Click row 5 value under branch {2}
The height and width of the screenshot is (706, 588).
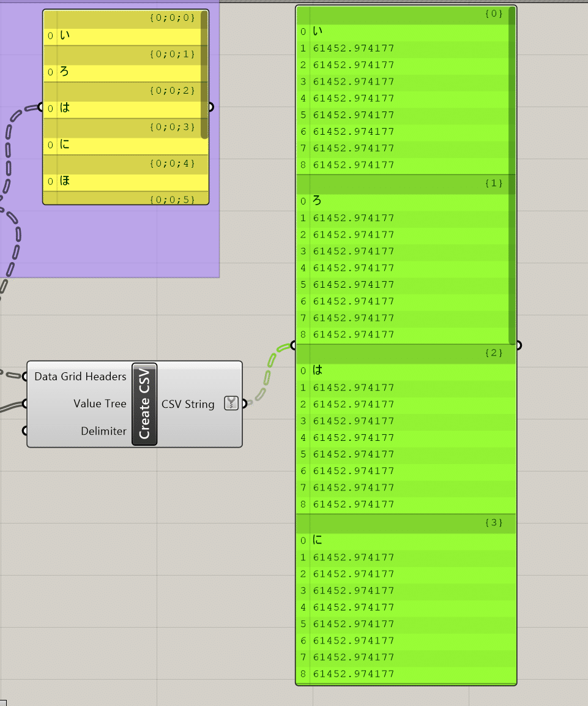[x=354, y=454]
